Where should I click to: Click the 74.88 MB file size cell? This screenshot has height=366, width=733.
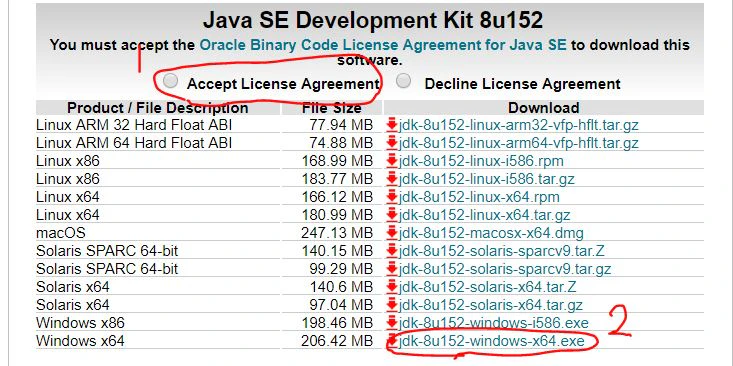pyautogui.click(x=341, y=143)
